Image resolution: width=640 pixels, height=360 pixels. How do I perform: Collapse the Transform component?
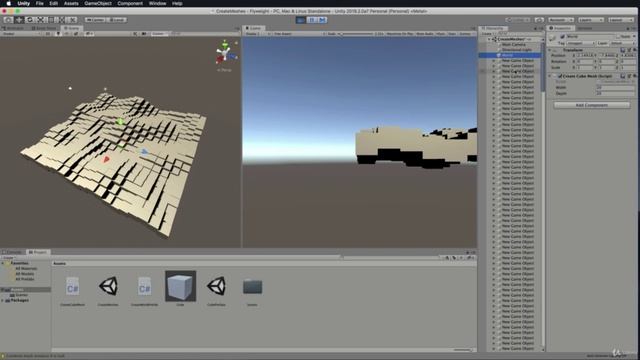tap(550, 50)
